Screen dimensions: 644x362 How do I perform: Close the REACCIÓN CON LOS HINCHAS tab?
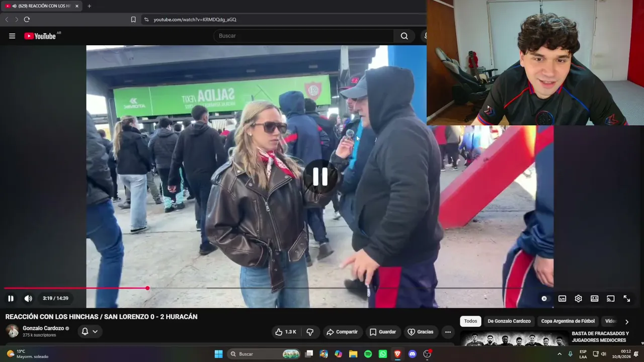click(x=77, y=6)
